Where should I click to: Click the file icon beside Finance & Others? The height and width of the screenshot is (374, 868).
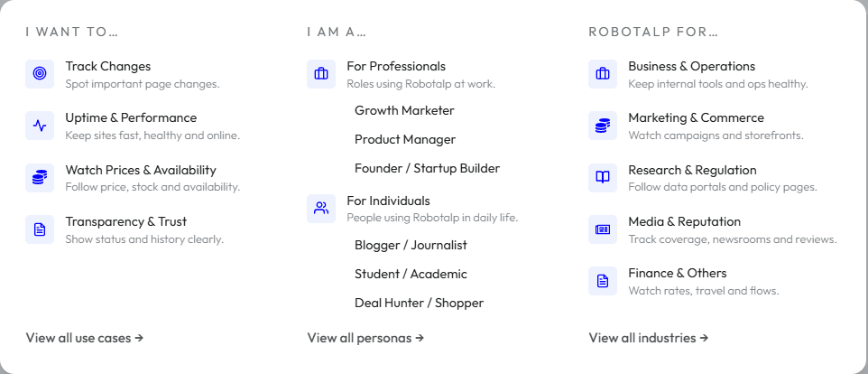coord(603,281)
